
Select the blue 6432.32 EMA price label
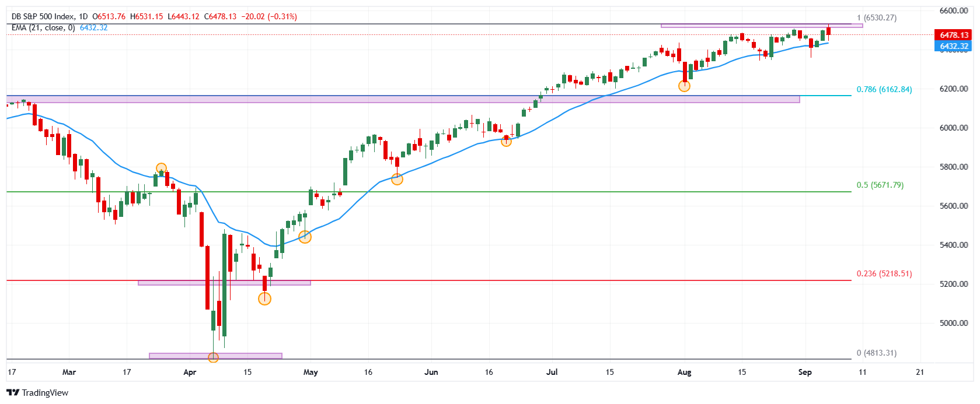tap(954, 46)
